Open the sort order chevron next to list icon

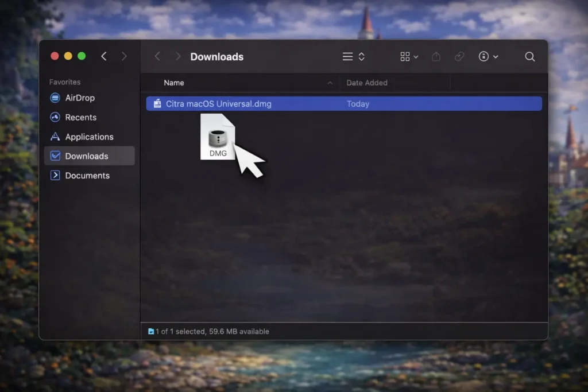pyautogui.click(x=361, y=56)
